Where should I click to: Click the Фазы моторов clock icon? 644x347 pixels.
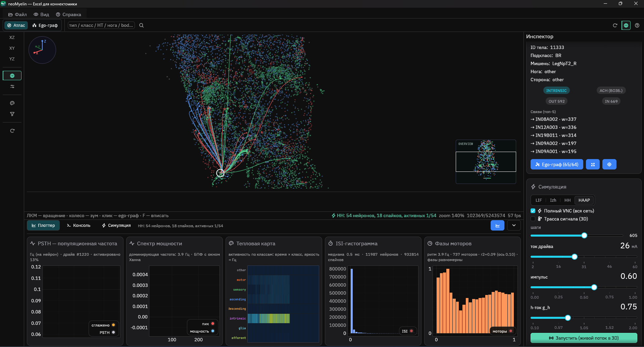click(430, 243)
